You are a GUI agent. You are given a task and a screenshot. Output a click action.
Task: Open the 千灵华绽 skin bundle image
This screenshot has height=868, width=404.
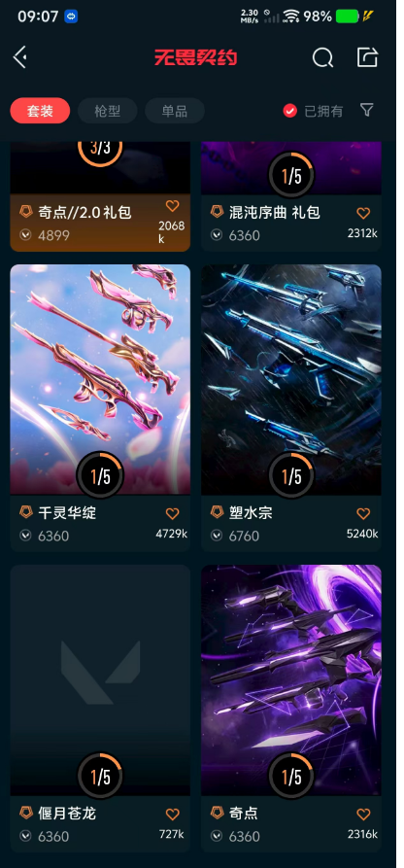(x=100, y=379)
